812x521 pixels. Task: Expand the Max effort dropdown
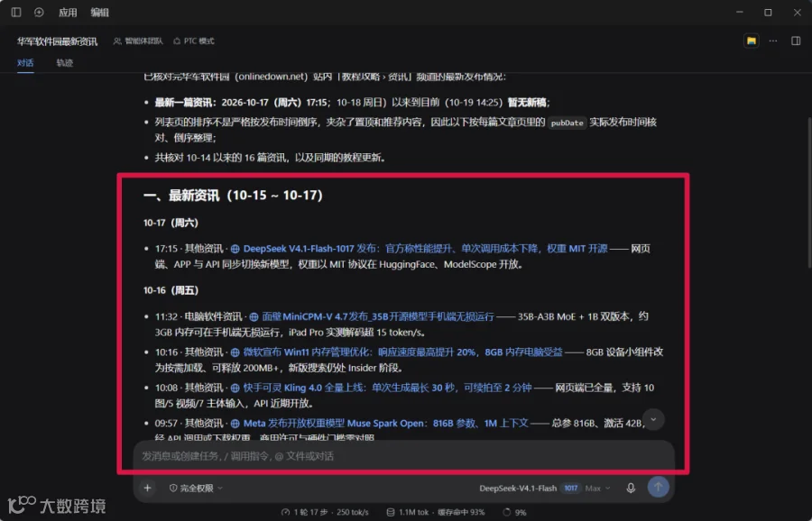coord(597,488)
